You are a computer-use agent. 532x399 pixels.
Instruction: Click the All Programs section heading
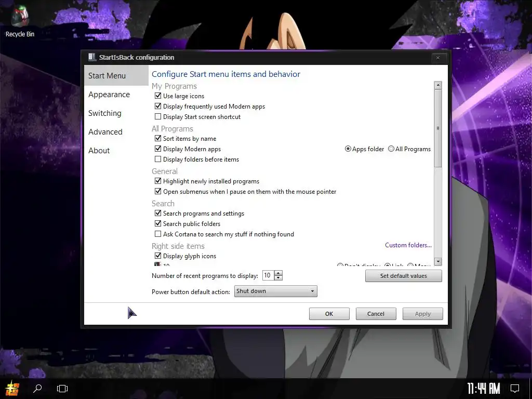tap(172, 129)
